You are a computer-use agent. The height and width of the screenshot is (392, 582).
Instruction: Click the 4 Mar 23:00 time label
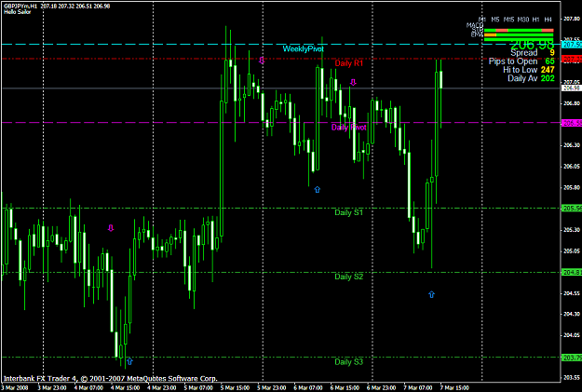[x=162, y=388]
